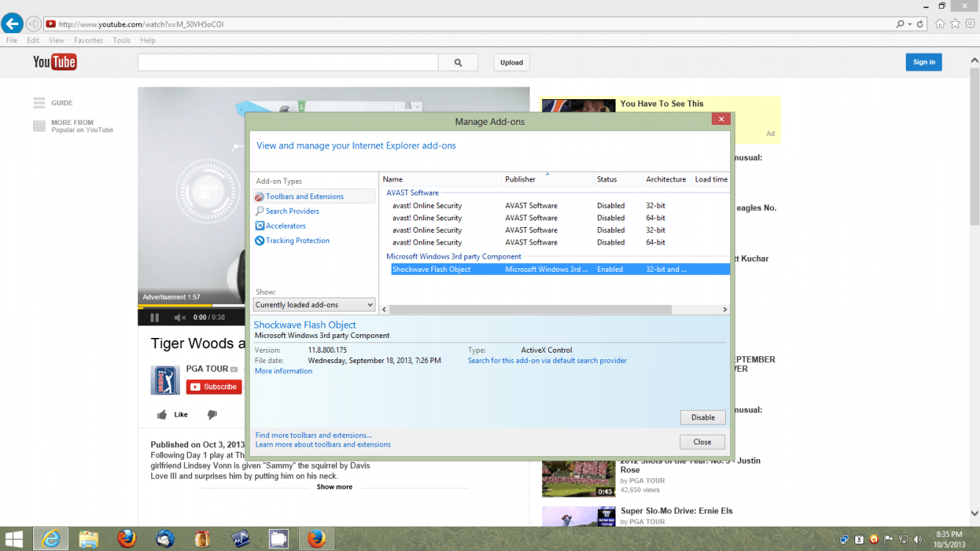
Task: Open the network icon in the system tray
Action: [904, 539]
